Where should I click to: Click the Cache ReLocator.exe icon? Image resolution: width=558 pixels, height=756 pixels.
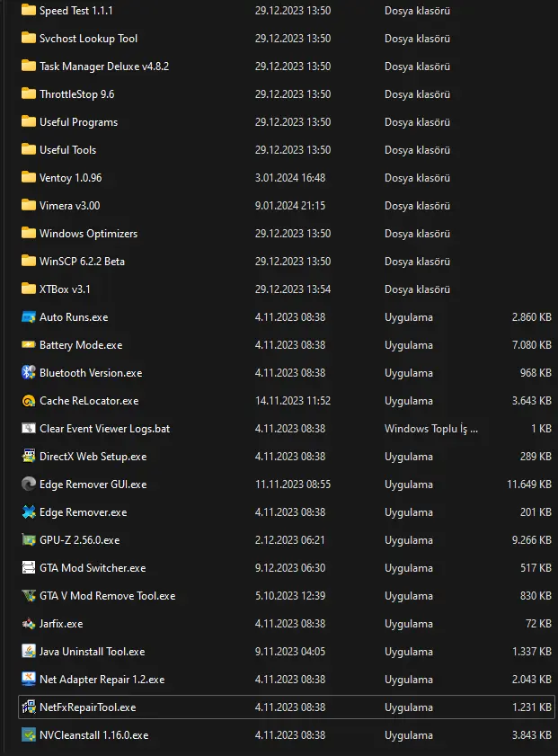click(29, 401)
